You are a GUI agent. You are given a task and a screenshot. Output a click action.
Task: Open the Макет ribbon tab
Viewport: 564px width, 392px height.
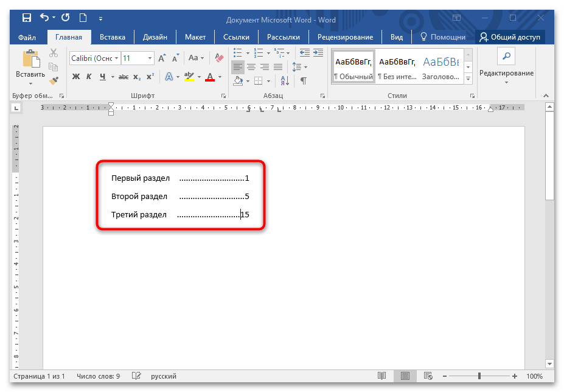(195, 37)
